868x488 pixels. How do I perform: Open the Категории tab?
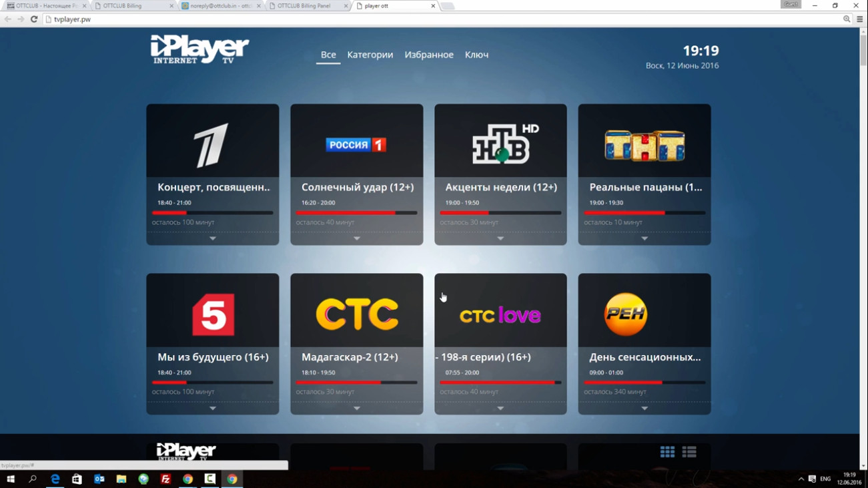tap(370, 55)
